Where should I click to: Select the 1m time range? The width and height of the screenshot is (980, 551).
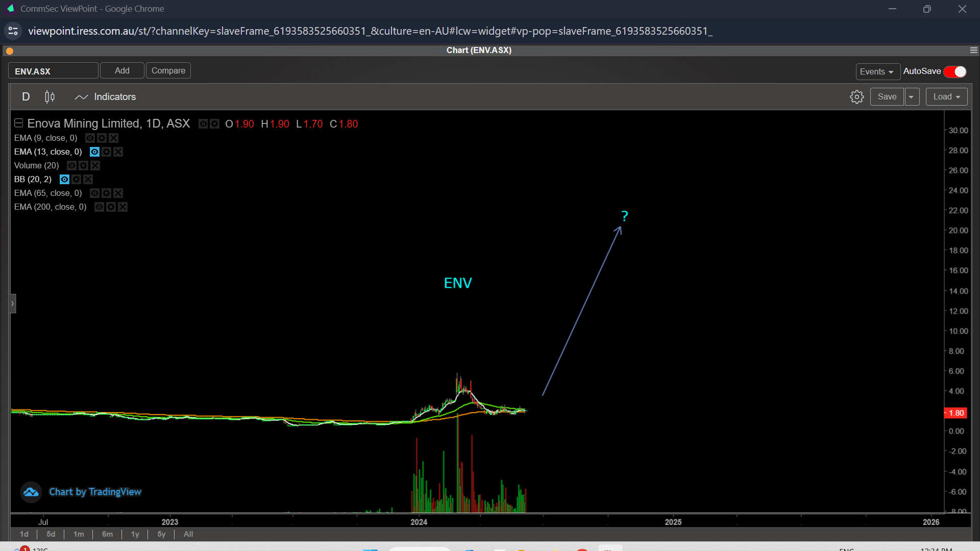(x=79, y=534)
